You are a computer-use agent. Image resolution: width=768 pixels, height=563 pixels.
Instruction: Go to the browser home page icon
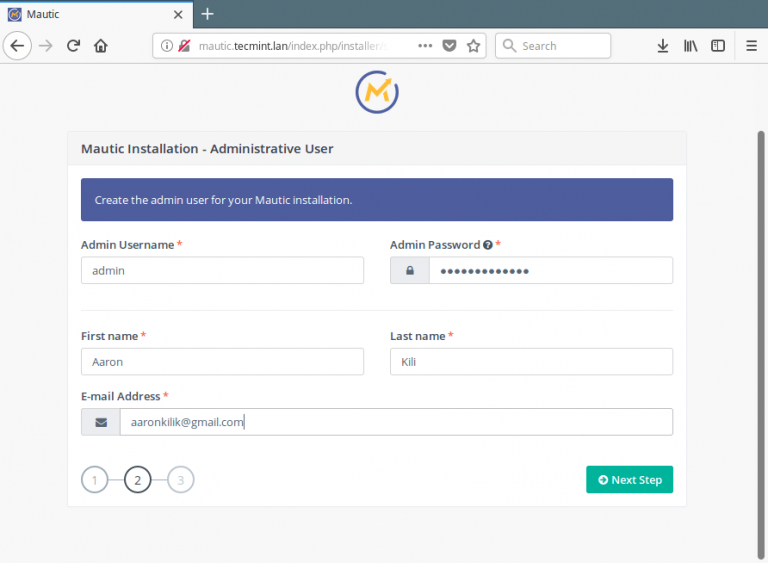point(101,46)
